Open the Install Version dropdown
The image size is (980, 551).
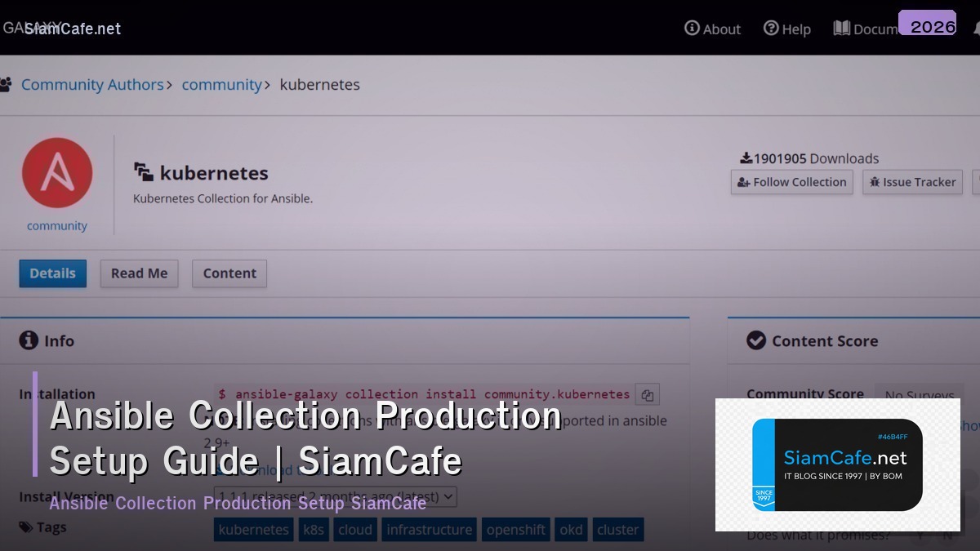(x=447, y=496)
